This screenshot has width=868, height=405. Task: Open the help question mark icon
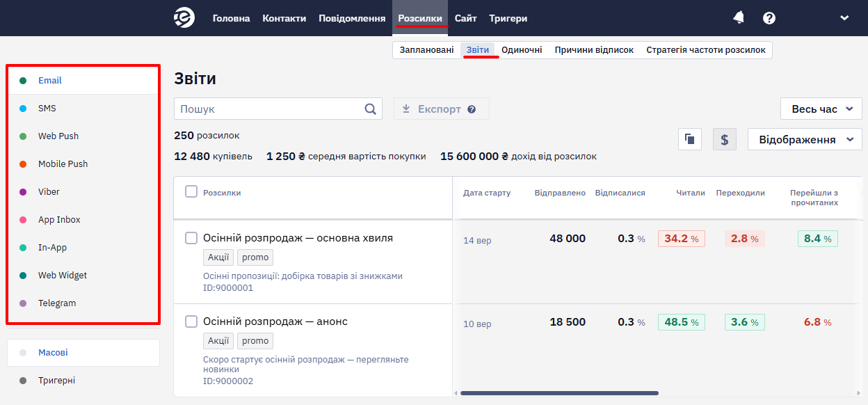point(769,18)
